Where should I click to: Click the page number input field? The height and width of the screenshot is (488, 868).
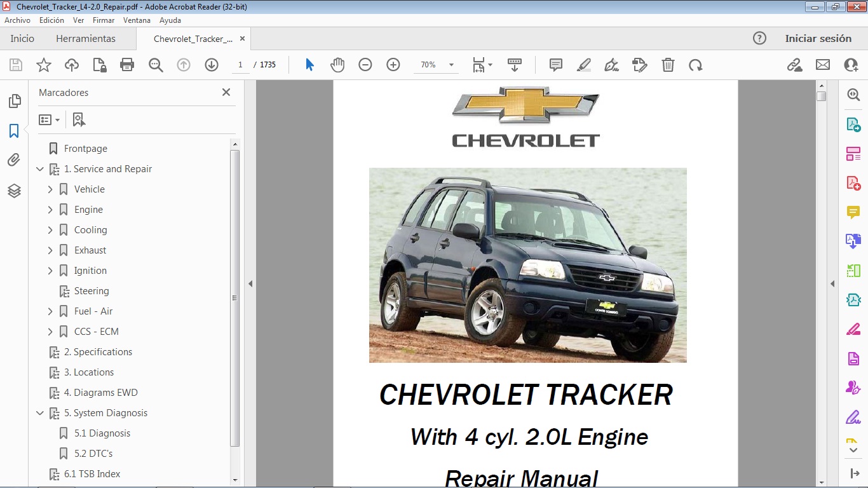pos(240,65)
